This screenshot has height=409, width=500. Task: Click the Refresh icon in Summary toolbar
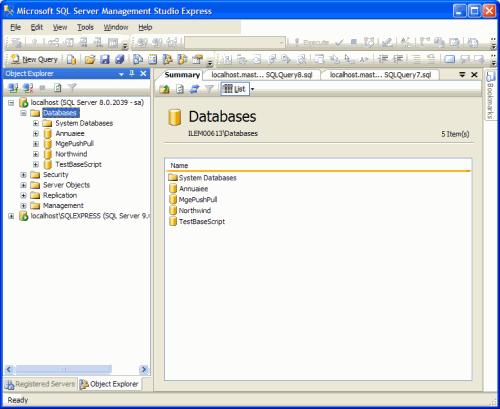180,89
